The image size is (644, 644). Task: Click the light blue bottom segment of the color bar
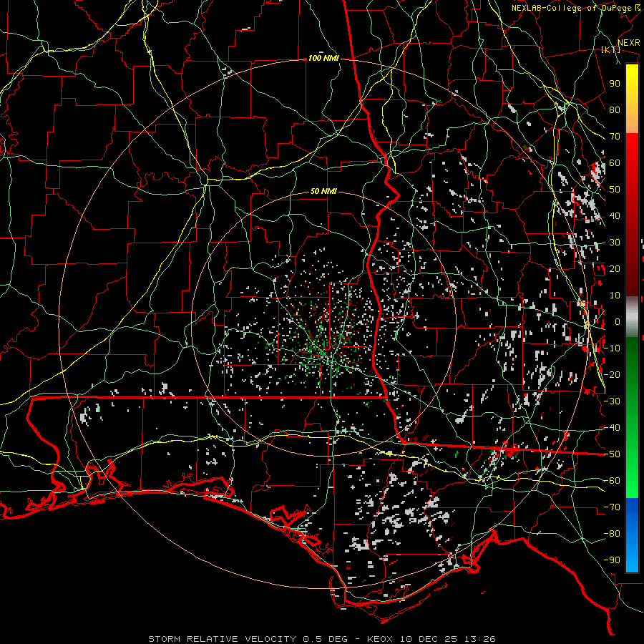[632, 559]
